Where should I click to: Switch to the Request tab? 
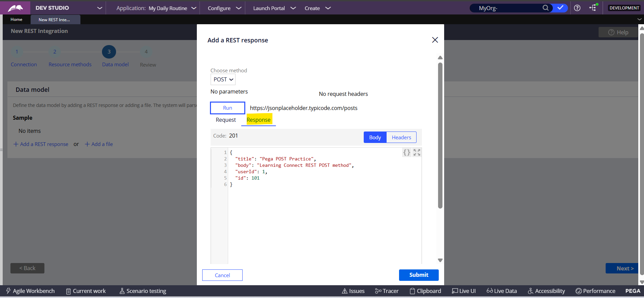226,120
